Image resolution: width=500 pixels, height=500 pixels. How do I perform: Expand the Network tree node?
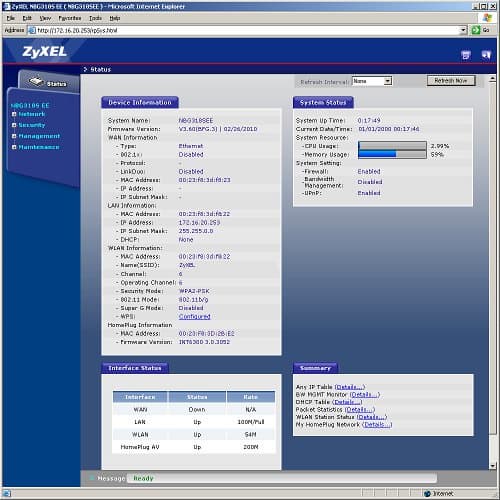(14, 114)
